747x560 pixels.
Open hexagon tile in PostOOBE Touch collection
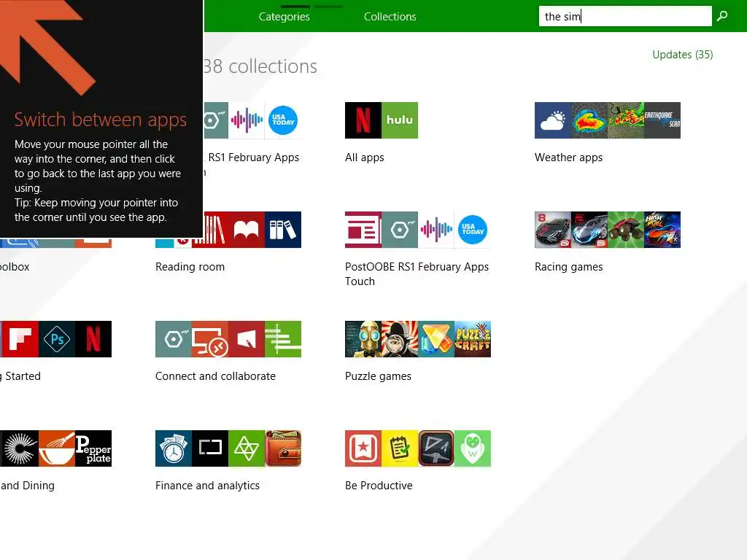[400, 230]
